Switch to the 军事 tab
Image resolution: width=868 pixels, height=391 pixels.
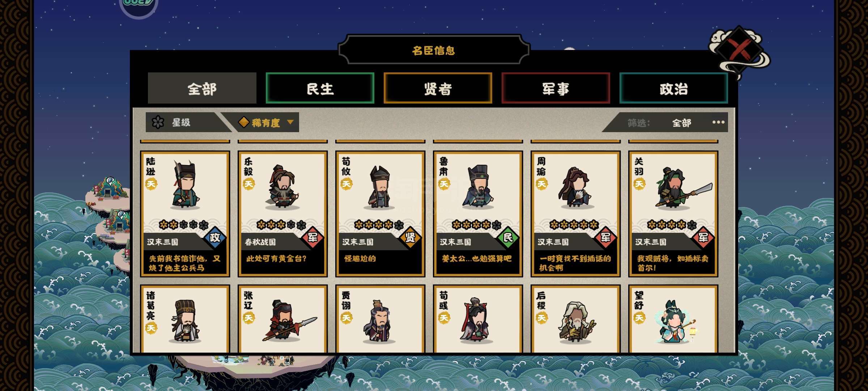[x=556, y=88]
